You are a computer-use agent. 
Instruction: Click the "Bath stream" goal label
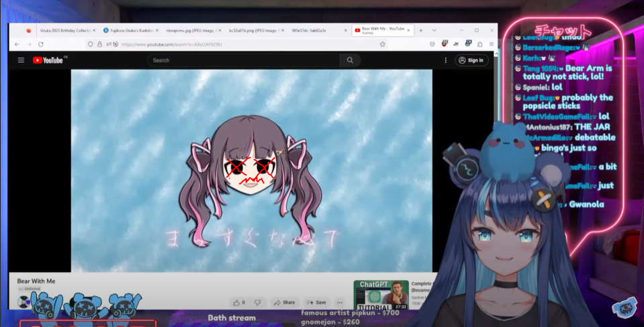tap(232, 318)
